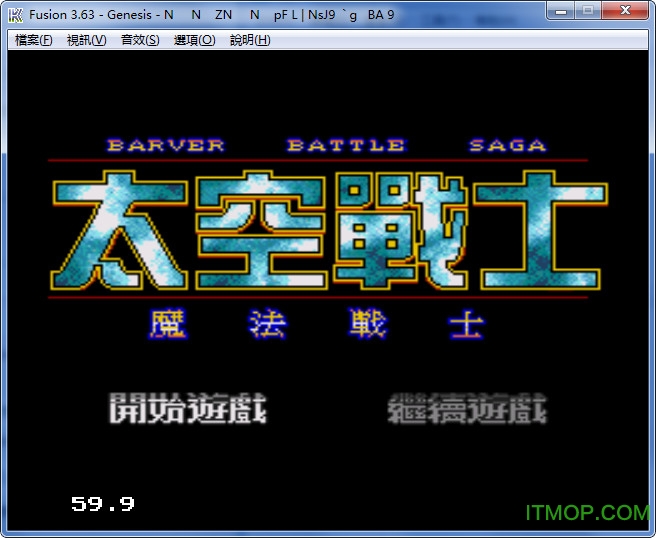Click the 魔法戰士 subtitle text

317,324
